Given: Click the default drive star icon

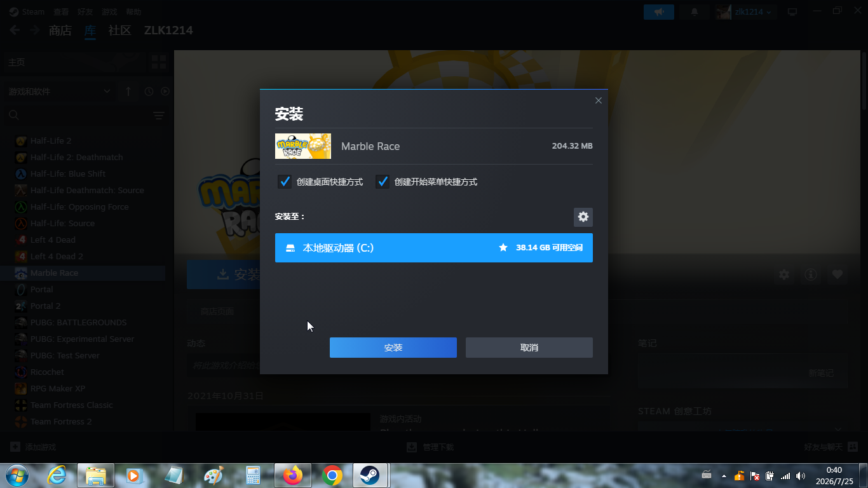Looking at the screenshot, I should [503, 248].
